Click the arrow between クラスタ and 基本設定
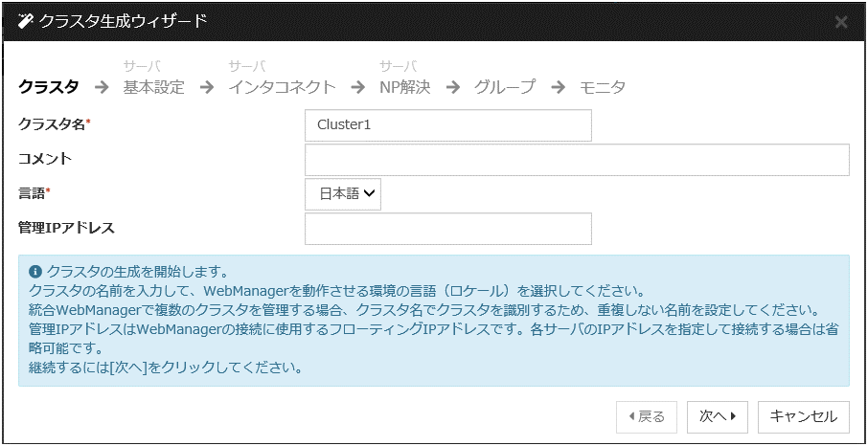The width and height of the screenshot is (868, 446). pos(102,87)
